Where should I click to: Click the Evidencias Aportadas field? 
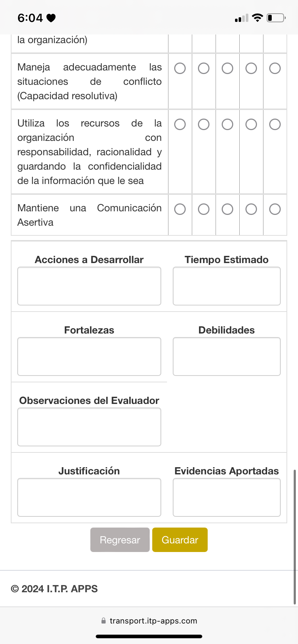click(227, 497)
